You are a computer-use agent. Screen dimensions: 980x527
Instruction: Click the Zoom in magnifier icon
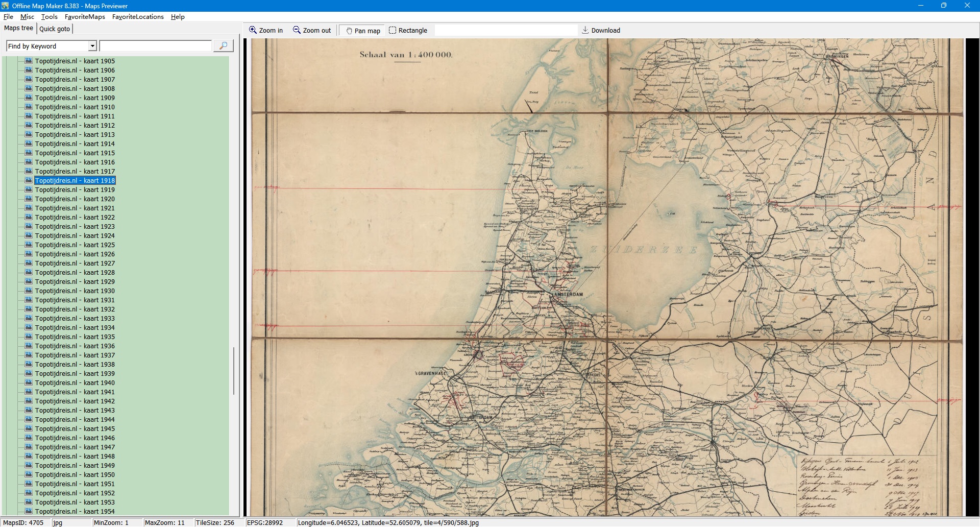pos(253,30)
